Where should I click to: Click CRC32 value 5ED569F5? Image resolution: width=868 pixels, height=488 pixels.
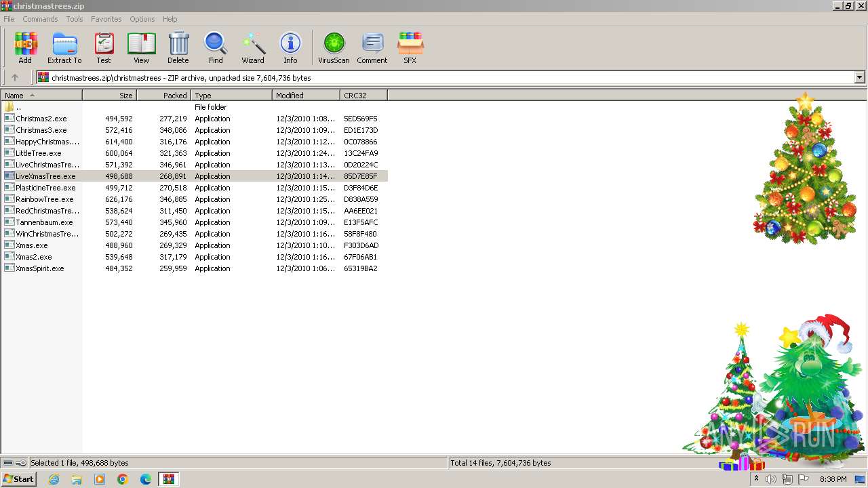[x=361, y=119]
